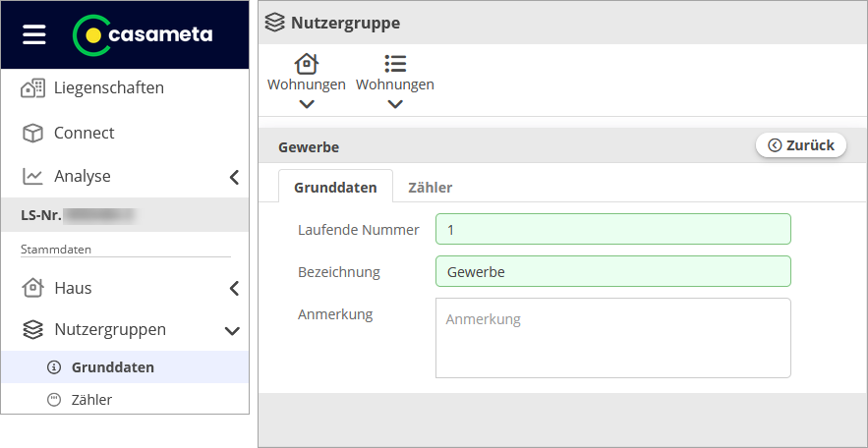Collapse the Nutzergruppen section chevron
868x448 pixels.
233,330
